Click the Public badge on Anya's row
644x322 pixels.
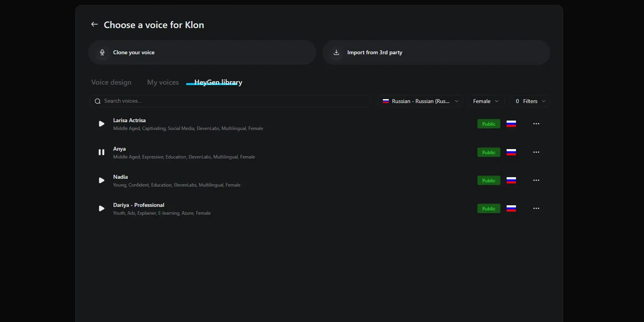coord(489,152)
